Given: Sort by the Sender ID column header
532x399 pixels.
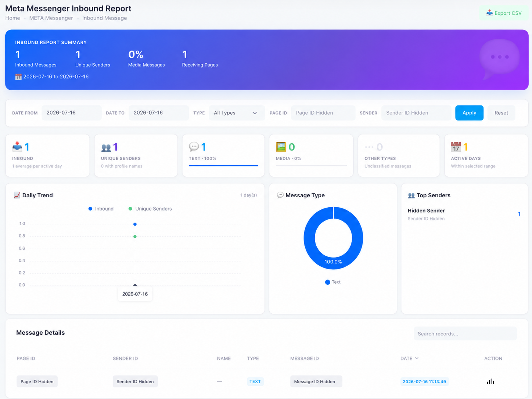Looking at the screenshot, I should [x=125, y=359].
